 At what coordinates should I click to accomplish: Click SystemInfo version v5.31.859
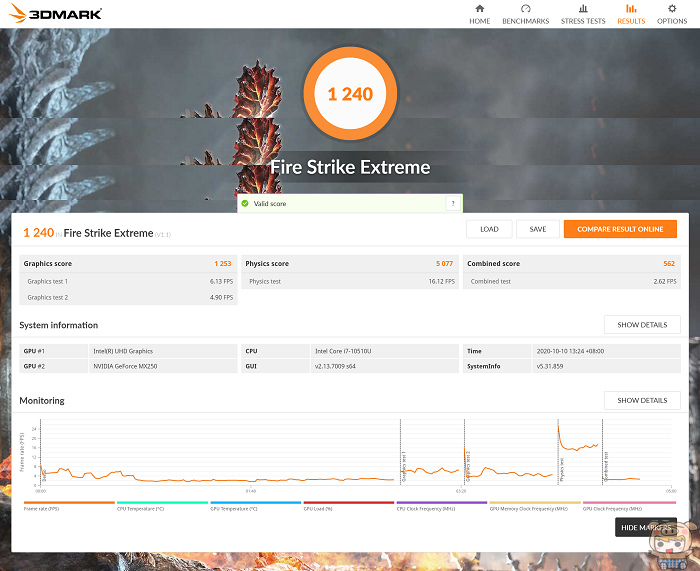pyautogui.click(x=550, y=366)
